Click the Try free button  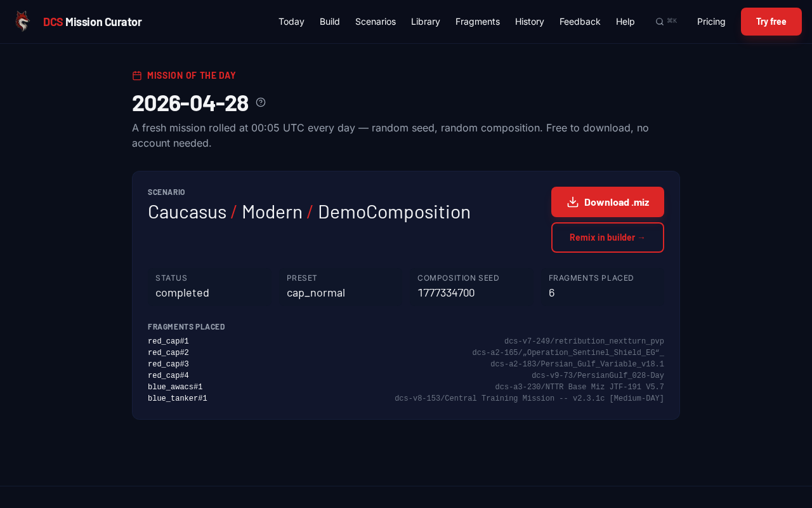[771, 22]
